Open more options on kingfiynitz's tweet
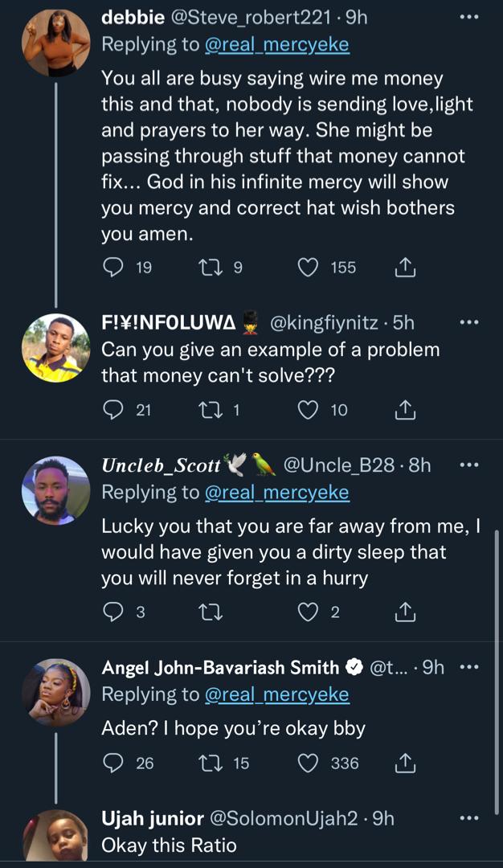503x868 pixels. 468,322
